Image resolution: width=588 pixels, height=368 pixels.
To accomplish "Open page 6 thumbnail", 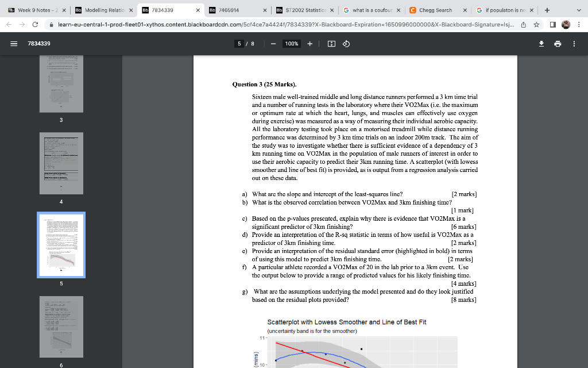I will coord(61,327).
